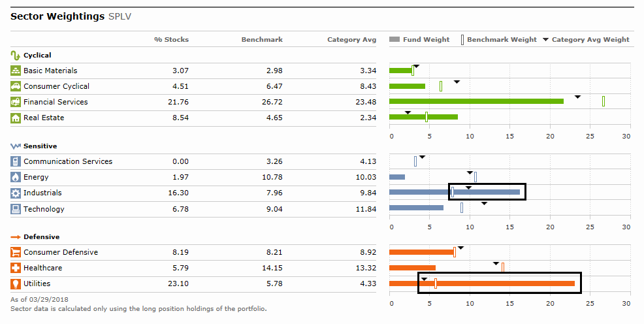This screenshot has height=324, width=644.
Task: Click the Fund Weight legend swatch
Action: click(x=394, y=40)
